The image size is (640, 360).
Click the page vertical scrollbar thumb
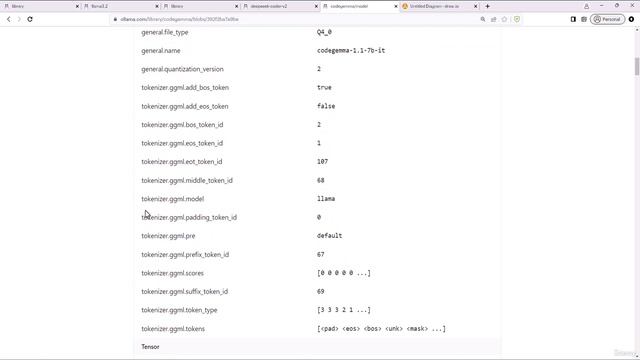click(637, 67)
